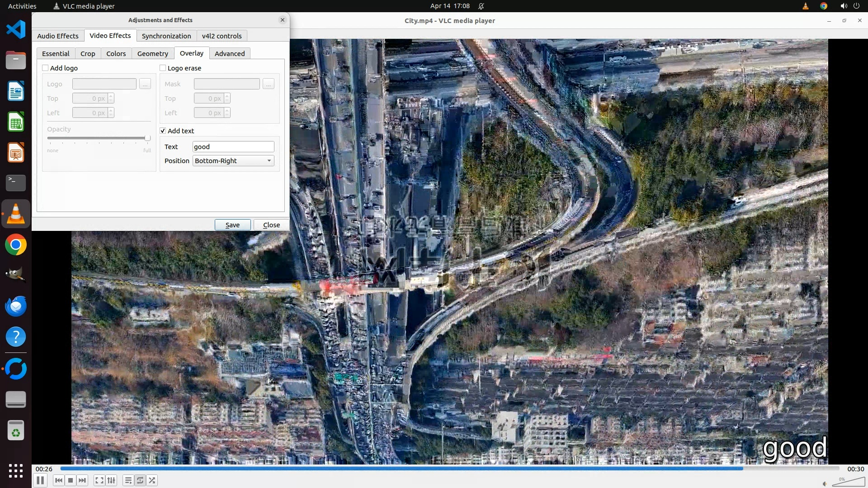Click the video seek progress bar
This screenshot has width=868, height=488.
449,469
